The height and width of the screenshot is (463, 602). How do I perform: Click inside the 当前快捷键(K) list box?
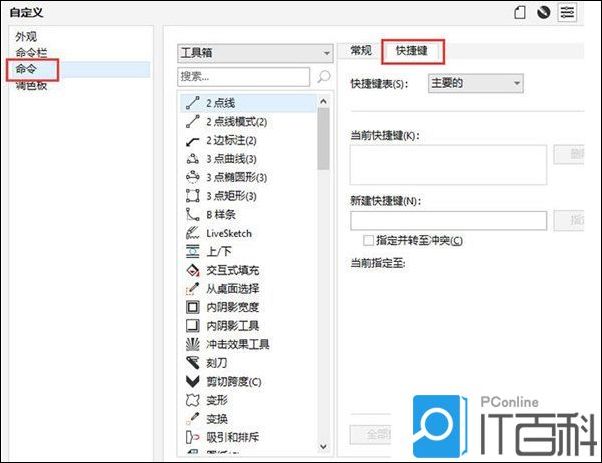[x=448, y=165]
